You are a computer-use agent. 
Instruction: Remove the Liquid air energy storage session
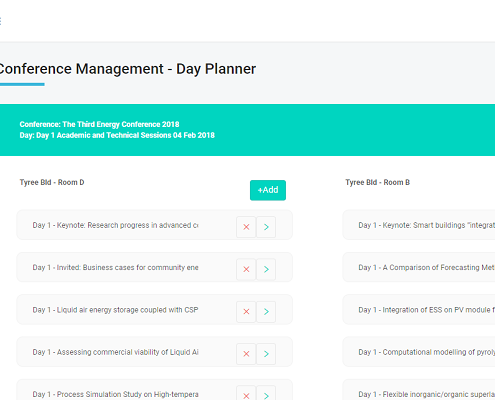pos(246,311)
